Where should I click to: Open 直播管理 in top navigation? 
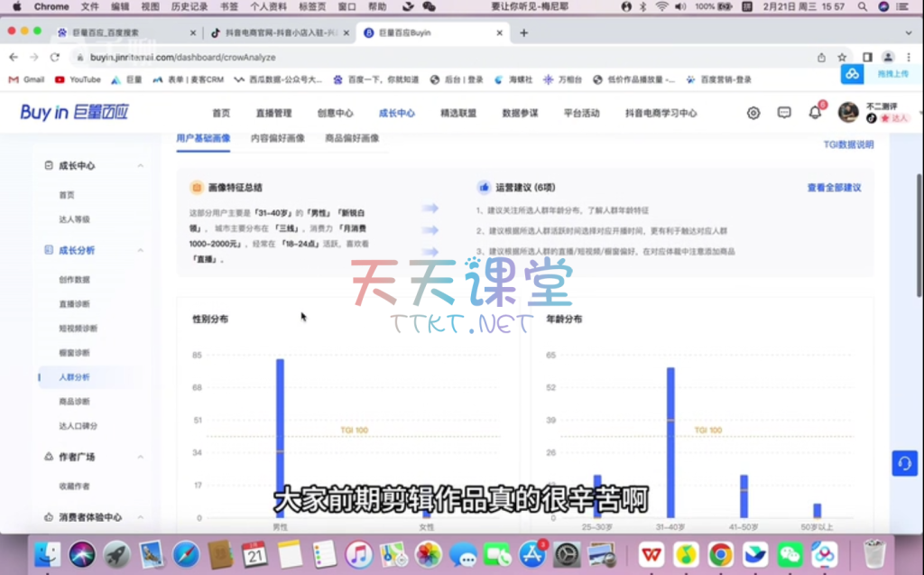pos(273,114)
